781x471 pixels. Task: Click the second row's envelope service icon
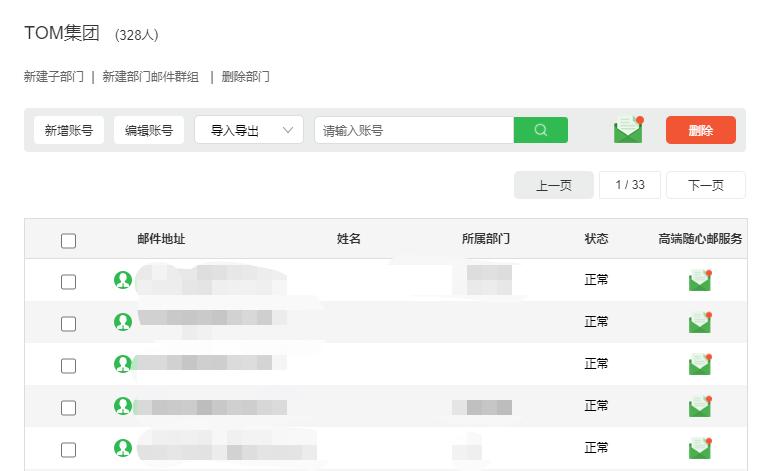pos(700,322)
